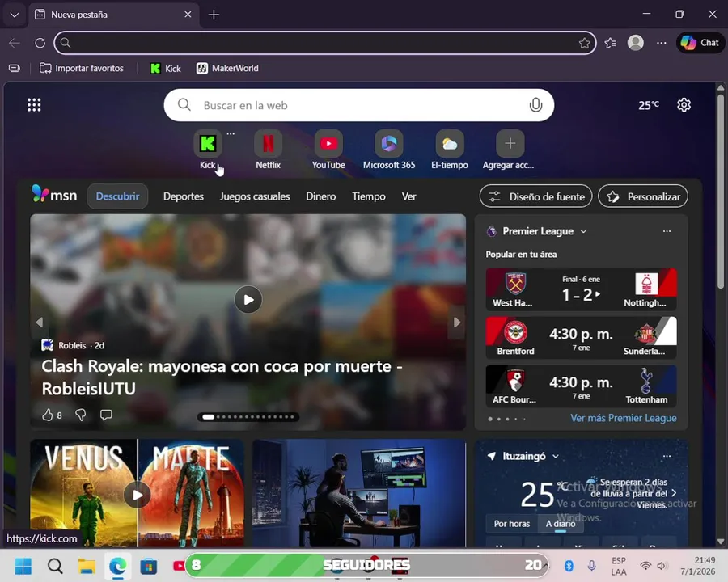Viewport: 728px width, 582px height.
Task: Start voice search with microphone
Action: [x=535, y=105]
